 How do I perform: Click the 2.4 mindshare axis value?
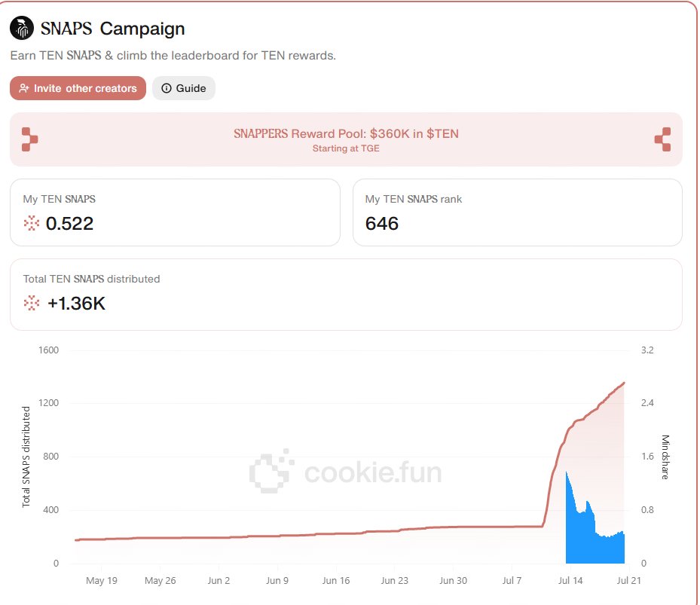[647, 403]
